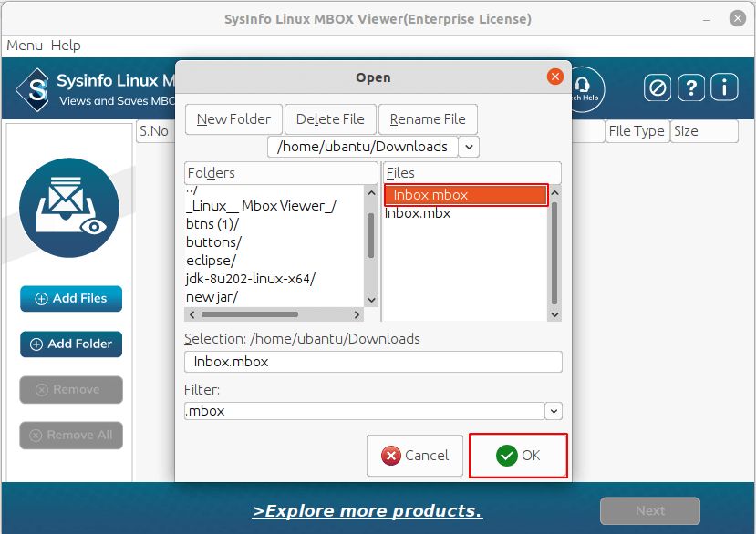Click the Folders horizontal scrollbar thumb
756x534 pixels.
tap(250, 314)
